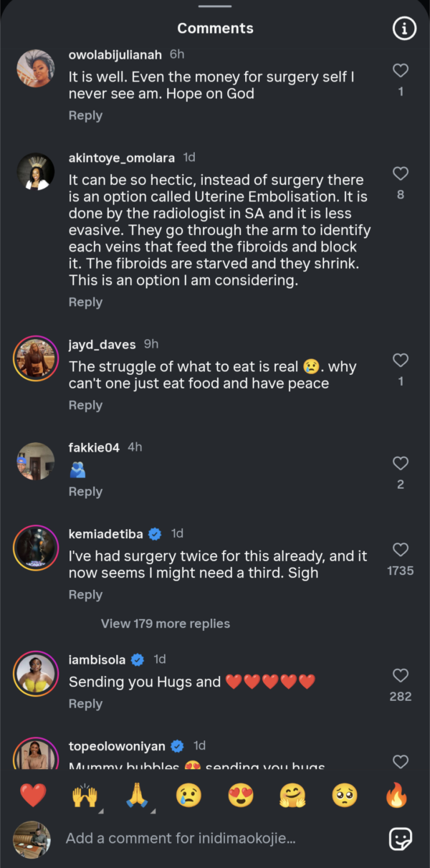Send the heart-eyes emoji quick reaction
This screenshot has height=868, width=430.
[x=241, y=795]
